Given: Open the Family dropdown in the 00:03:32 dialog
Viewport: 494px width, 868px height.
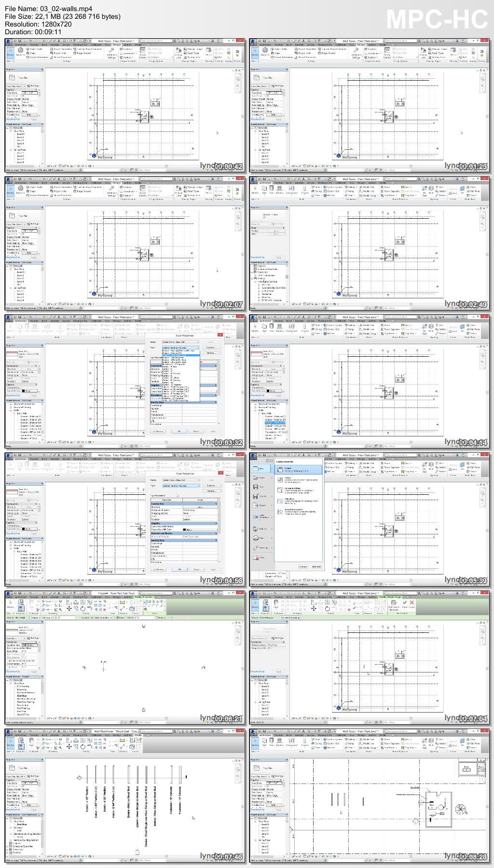Looking at the screenshot, I should pyautogui.click(x=181, y=342).
